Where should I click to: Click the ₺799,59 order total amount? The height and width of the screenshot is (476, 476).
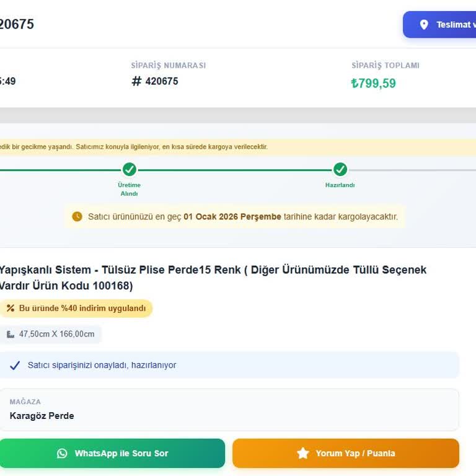(x=373, y=83)
